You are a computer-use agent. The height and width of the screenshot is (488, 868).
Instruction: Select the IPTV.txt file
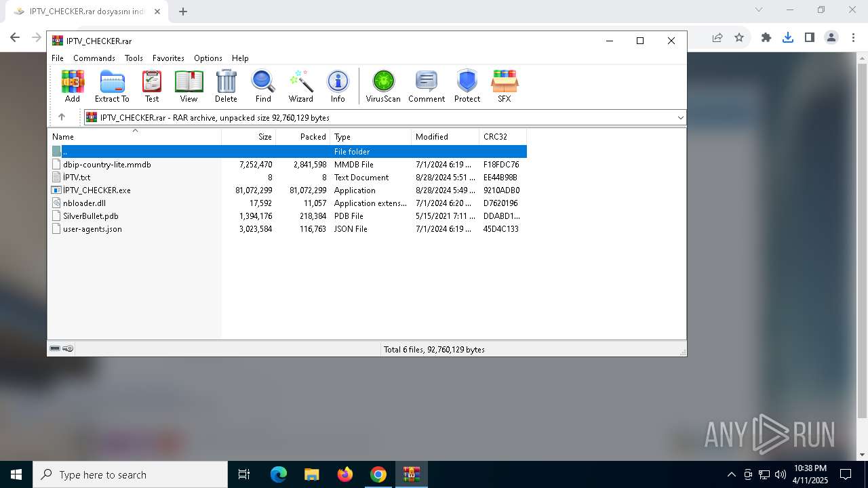tap(288, 177)
